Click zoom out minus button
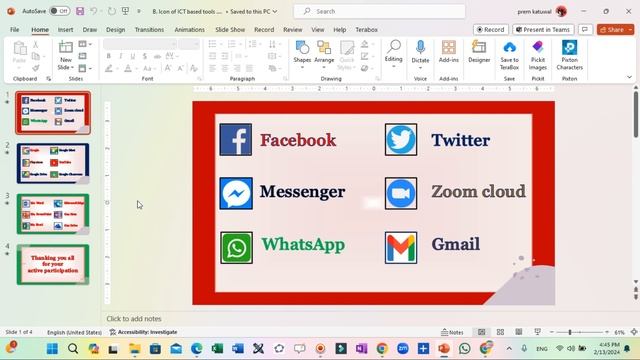The height and width of the screenshot is (360, 640). [x=552, y=332]
